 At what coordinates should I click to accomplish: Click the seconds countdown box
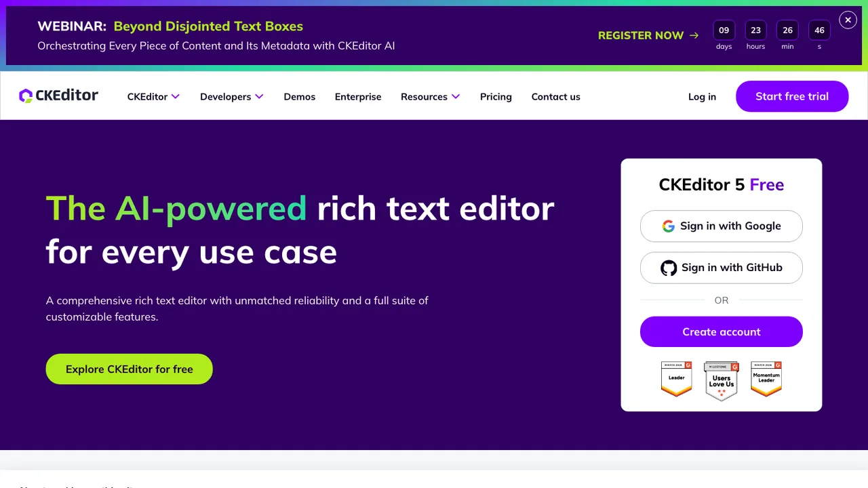[819, 30]
